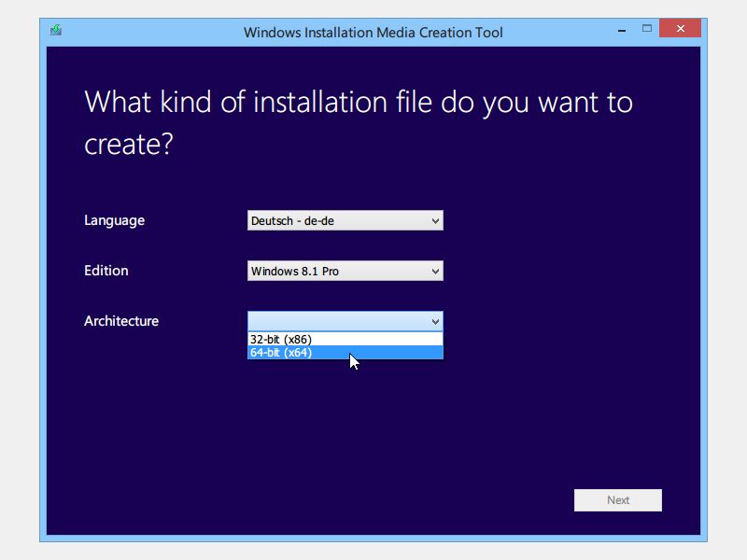
Task: Maximize the Media Creation Tool window
Action: (646, 29)
